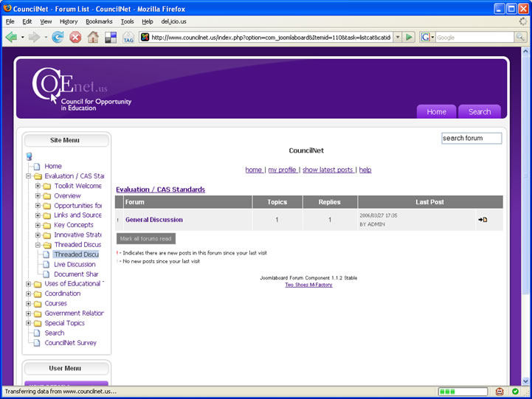Open the address bar history dropdown arrow
The height and width of the screenshot is (399, 532).
coord(398,37)
